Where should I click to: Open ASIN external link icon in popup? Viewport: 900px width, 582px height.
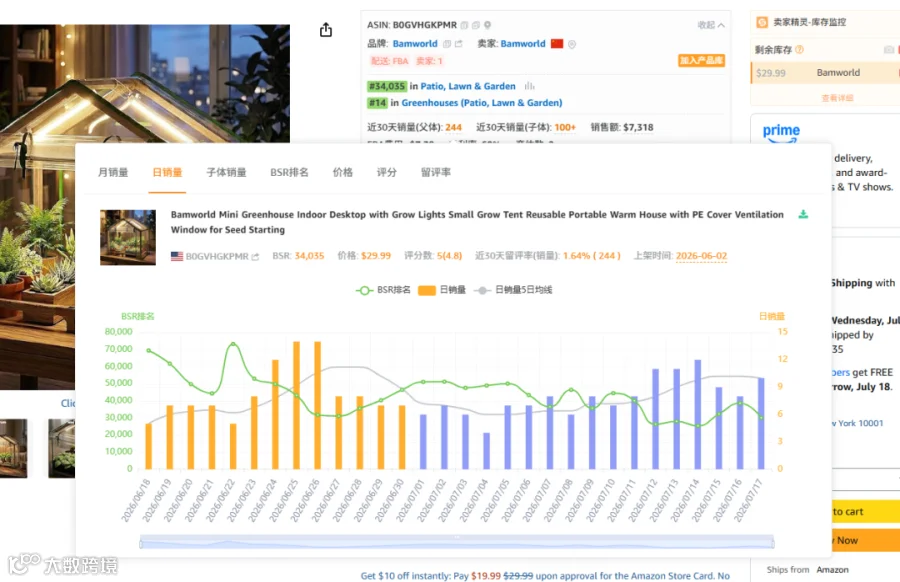(255, 257)
